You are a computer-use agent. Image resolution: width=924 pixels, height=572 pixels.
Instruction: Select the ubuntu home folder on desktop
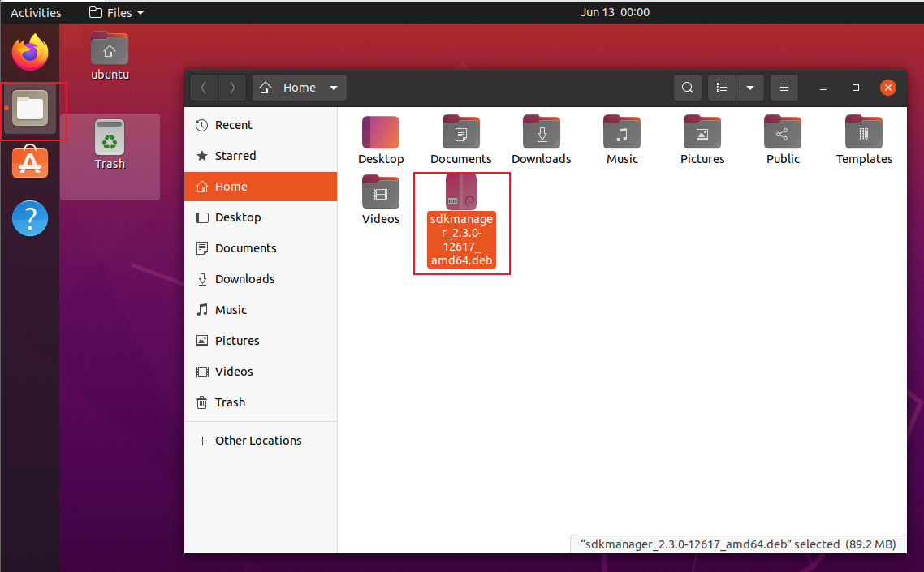(x=110, y=56)
